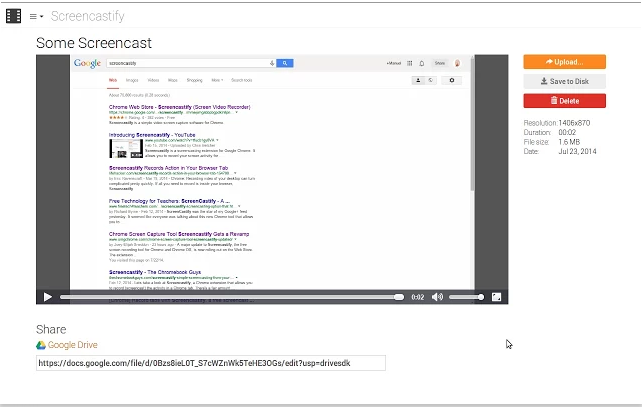Click the red Delete button

pos(564,101)
